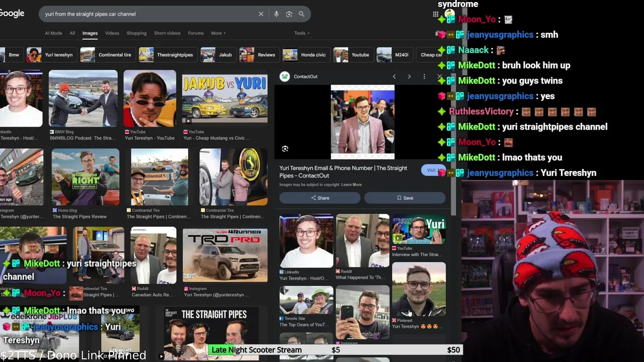Search inside image with lens icon
The image size is (644, 362).
click(285, 149)
